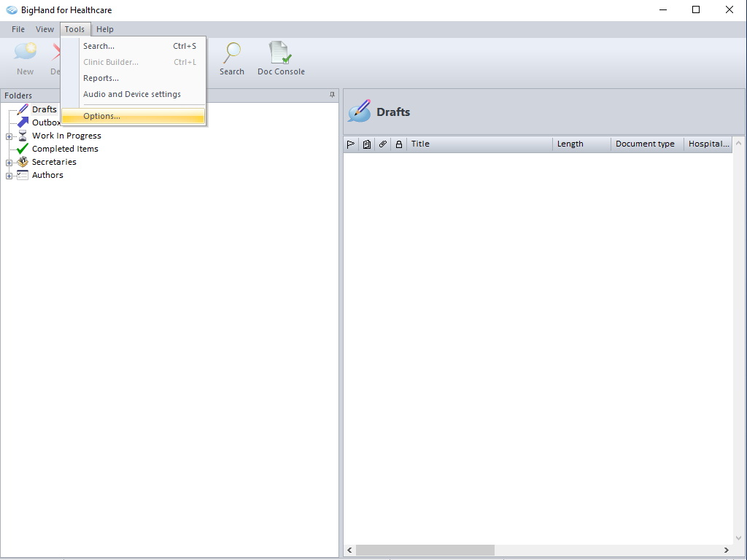The width and height of the screenshot is (747, 560).
Task: Click the New dictation toolbar icon
Action: (x=26, y=52)
